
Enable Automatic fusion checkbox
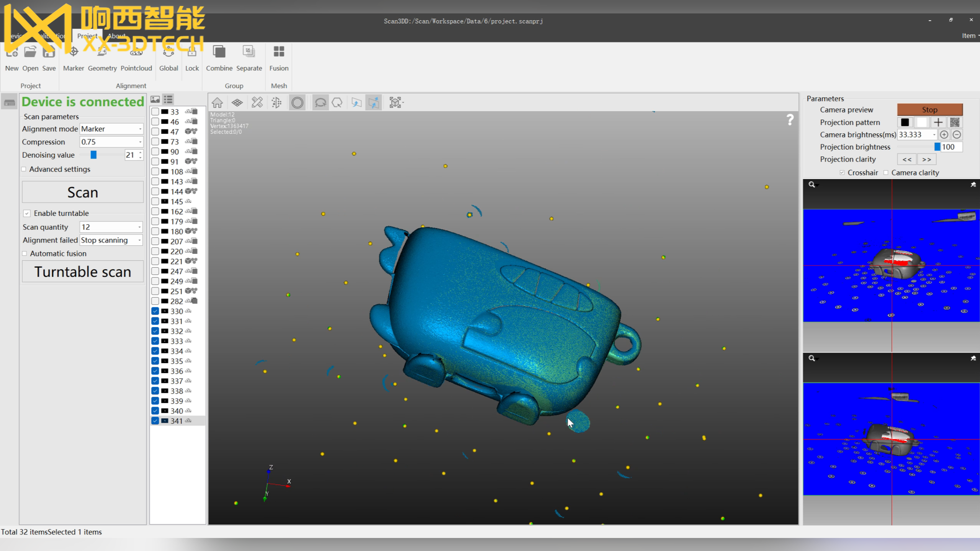coord(24,253)
